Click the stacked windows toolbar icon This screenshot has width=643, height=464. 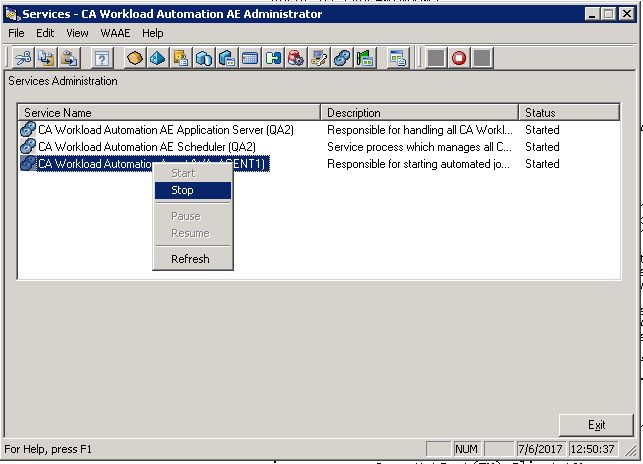pos(398,58)
